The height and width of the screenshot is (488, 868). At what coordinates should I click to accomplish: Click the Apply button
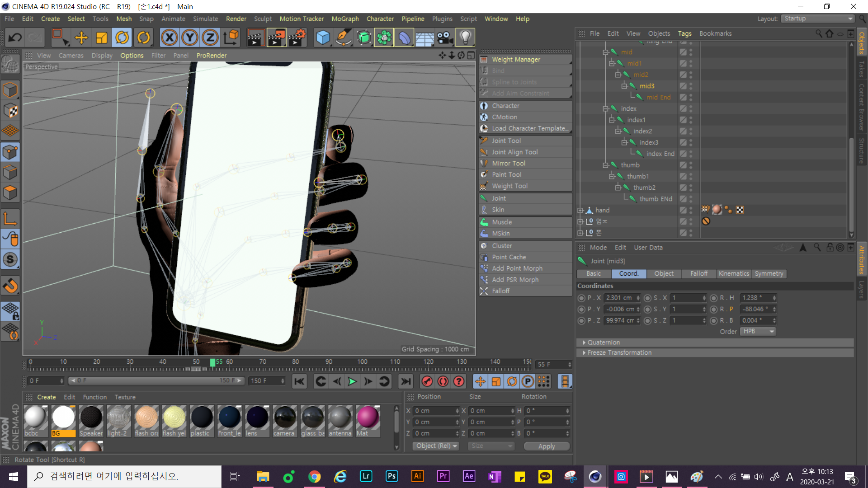(546, 446)
